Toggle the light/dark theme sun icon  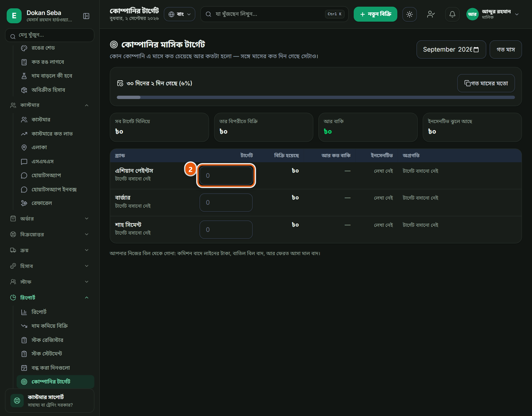(410, 14)
